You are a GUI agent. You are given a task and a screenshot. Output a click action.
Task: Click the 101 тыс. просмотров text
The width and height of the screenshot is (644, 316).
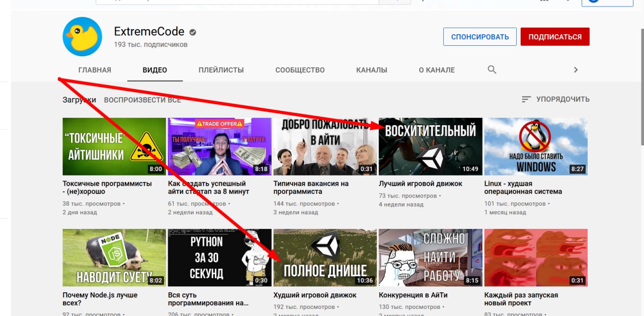click(515, 204)
